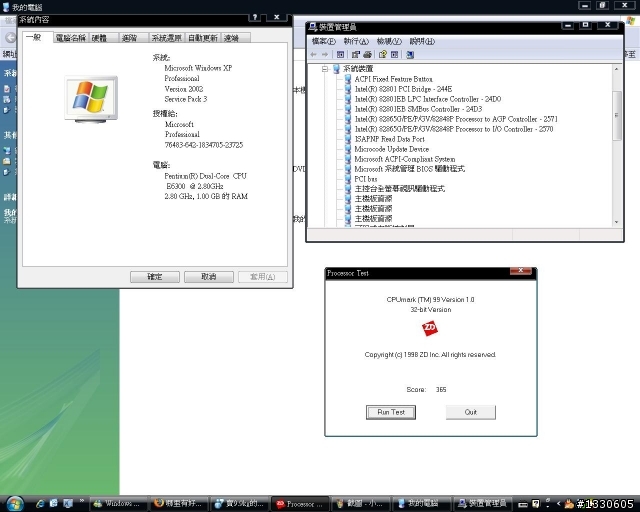Select Processor to I/O Controller - 2570
Viewport: 640px width, 512px height.
point(453,129)
